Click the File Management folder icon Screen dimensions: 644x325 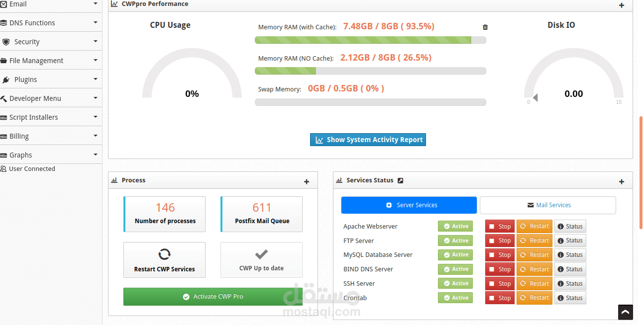3,61
